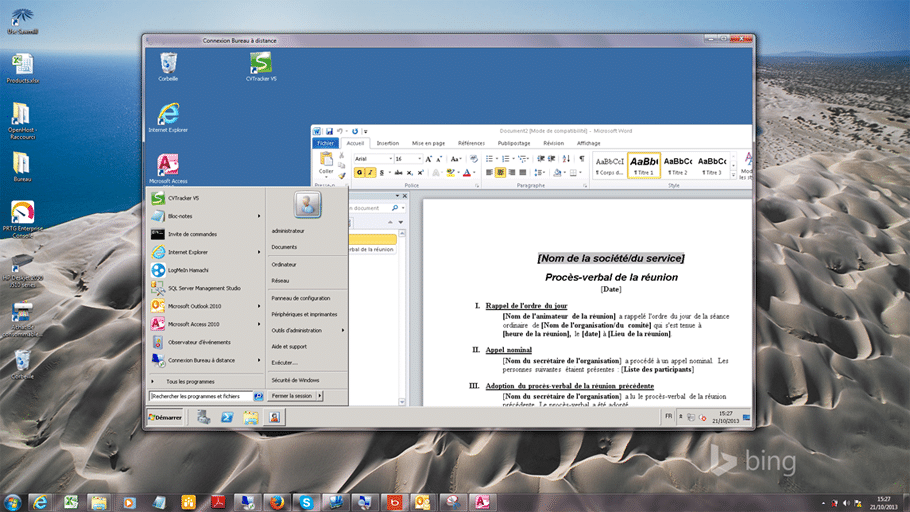Switch to the Mise en page tab
This screenshot has height=512, width=910.
tap(428, 143)
